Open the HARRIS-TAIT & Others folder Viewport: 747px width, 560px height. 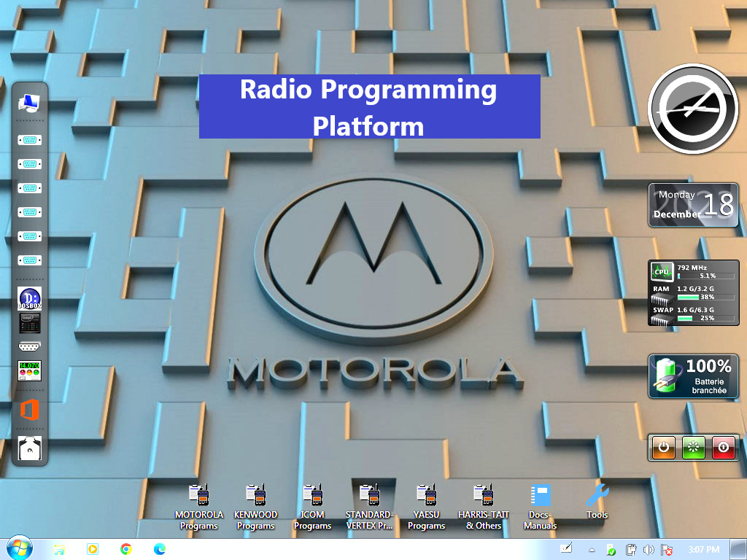pyautogui.click(x=483, y=497)
